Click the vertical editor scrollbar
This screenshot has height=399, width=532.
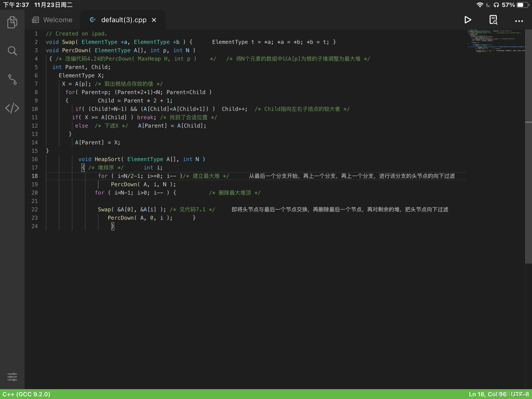[529, 147]
